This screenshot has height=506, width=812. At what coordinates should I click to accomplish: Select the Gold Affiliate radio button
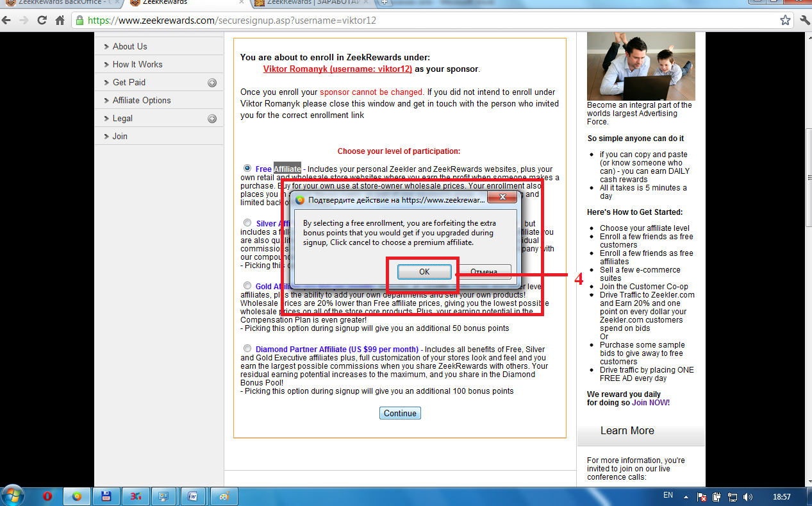pos(247,285)
